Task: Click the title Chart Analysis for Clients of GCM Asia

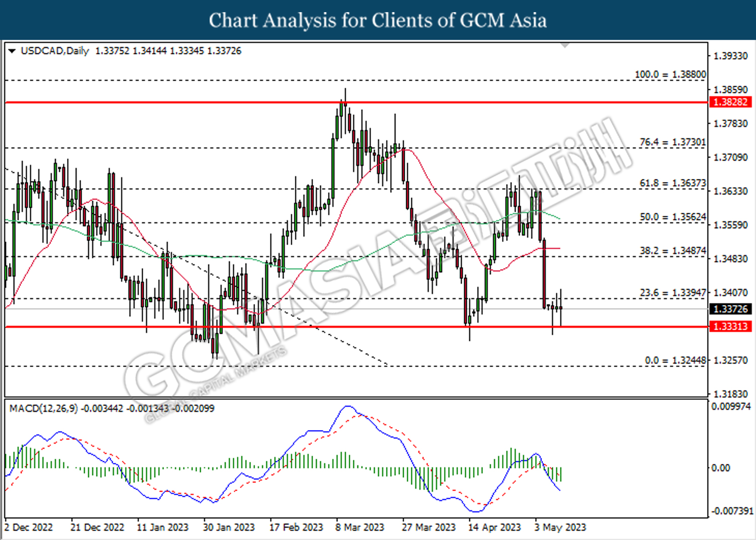Action: coord(378,20)
